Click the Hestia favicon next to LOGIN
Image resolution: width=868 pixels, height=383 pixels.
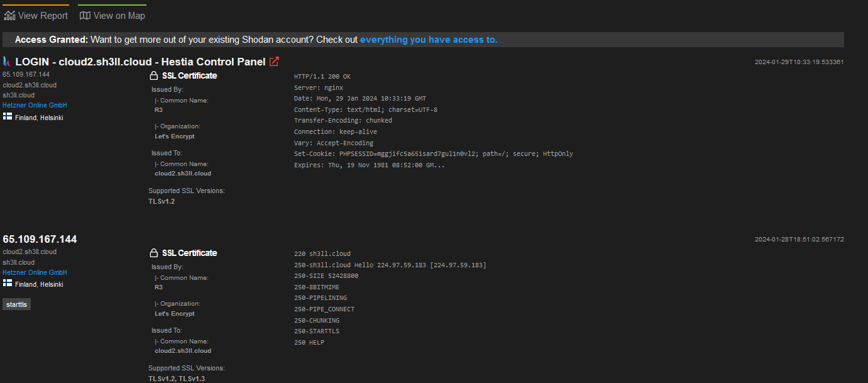(7, 62)
